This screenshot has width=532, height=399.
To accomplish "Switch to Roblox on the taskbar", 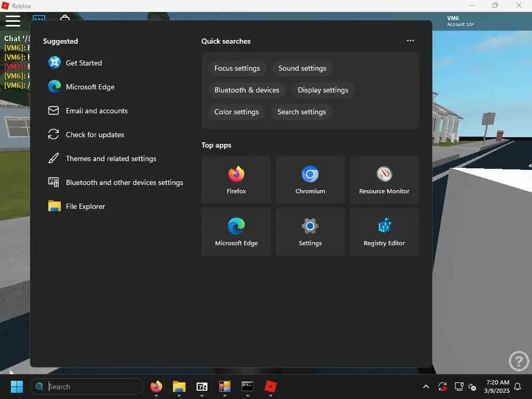I will click(x=270, y=387).
